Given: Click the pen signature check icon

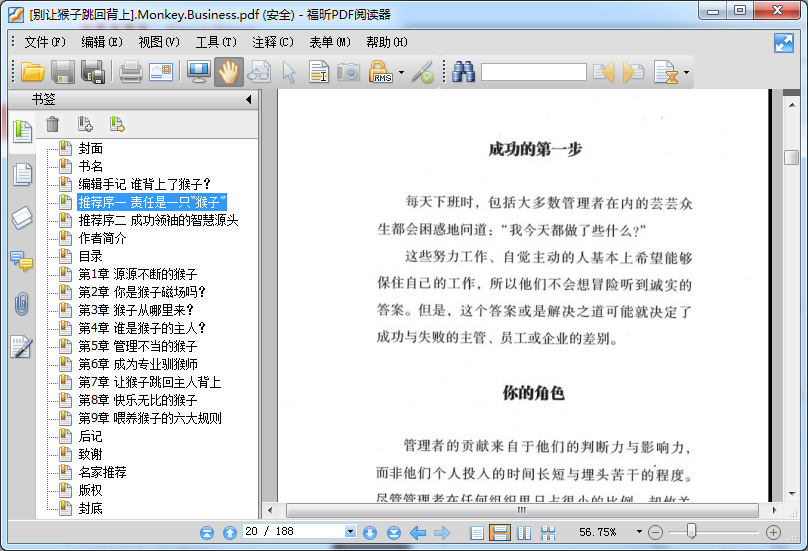Looking at the screenshot, I should pos(423,72).
